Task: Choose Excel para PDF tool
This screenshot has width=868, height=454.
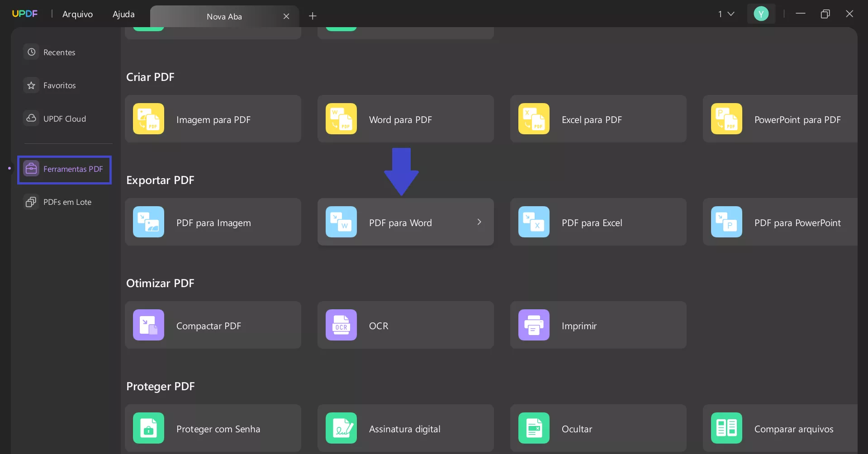Action: [x=598, y=119]
